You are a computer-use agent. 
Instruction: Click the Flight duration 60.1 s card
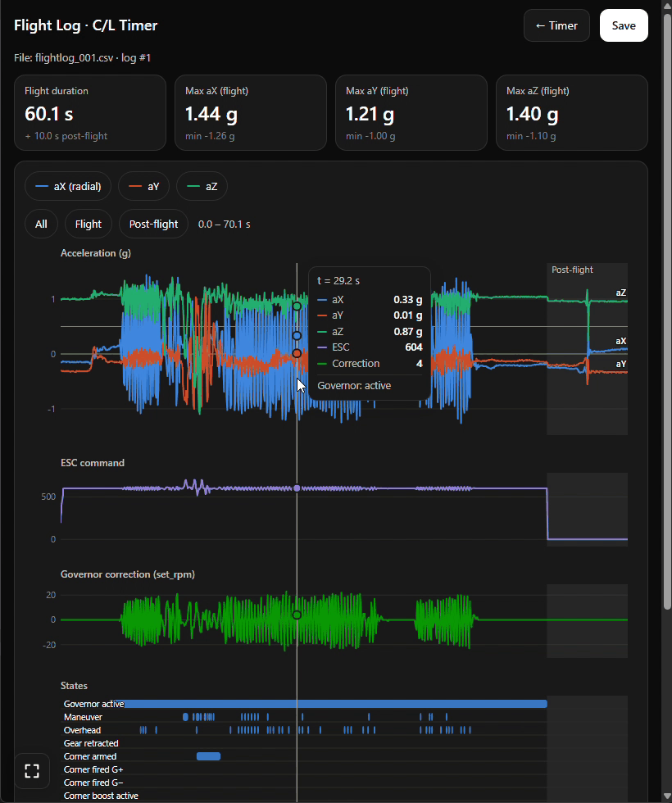point(90,113)
